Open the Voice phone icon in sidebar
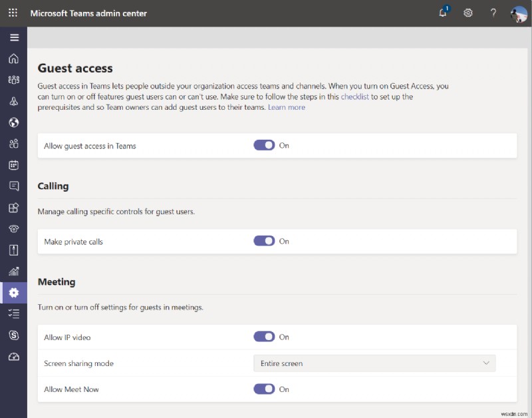This screenshot has height=418, width=532. 13,229
